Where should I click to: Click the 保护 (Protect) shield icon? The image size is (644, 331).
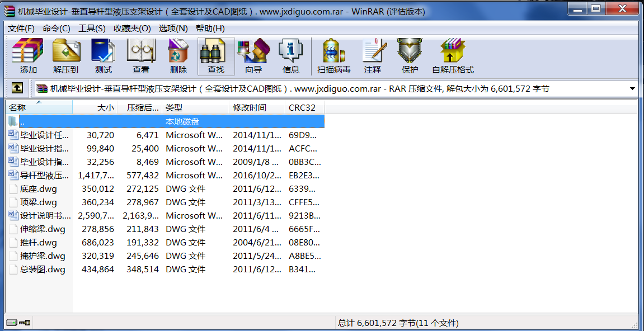pyautogui.click(x=410, y=56)
